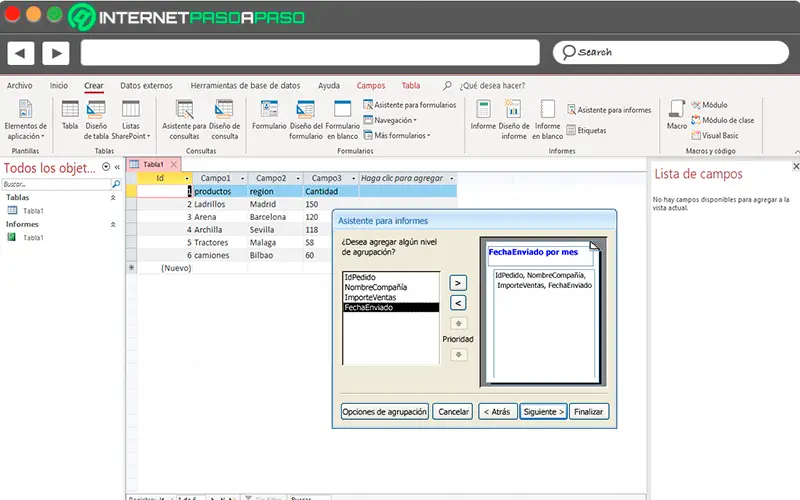Click the Siguiente button in wizard
800x500 pixels.
click(543, 411)
